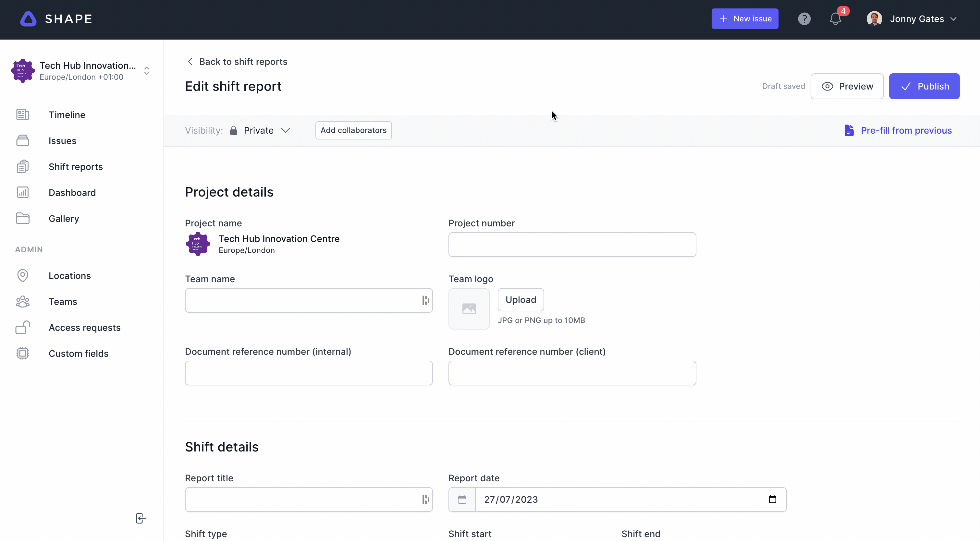This screenshot has height=541, width=980.
Task: Click the Preview button
Action: point(847,86)
